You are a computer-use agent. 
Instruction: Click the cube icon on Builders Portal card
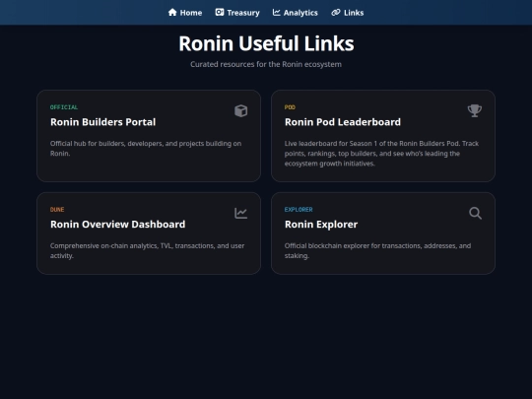pyautogui.click(x=241, y=110)
